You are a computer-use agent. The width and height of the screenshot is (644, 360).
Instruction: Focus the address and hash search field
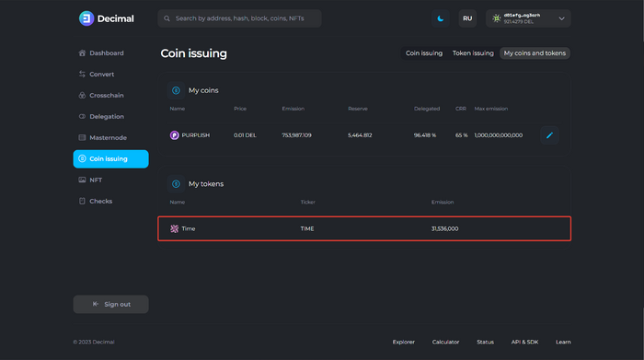(239, 18)
